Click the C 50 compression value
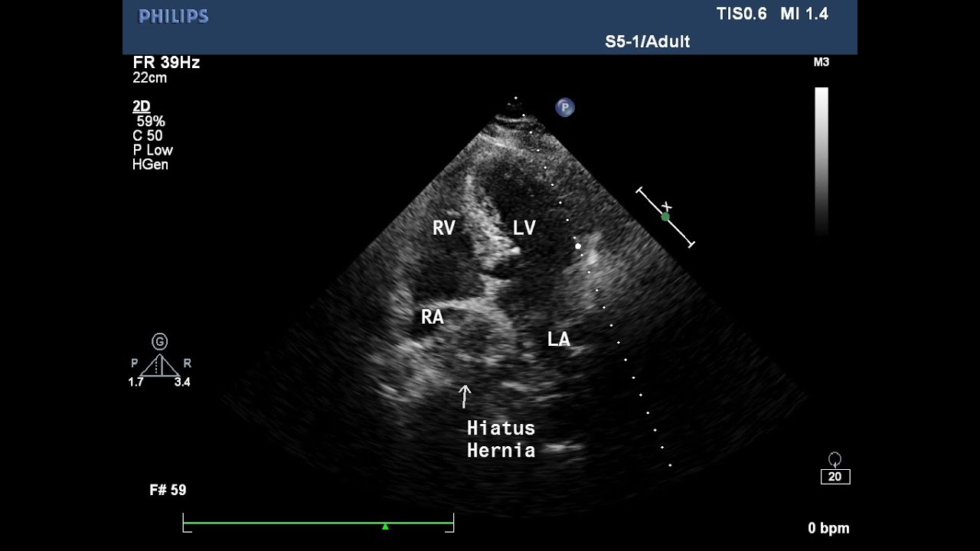Viewport: 980px width, 551px height. 148,136
